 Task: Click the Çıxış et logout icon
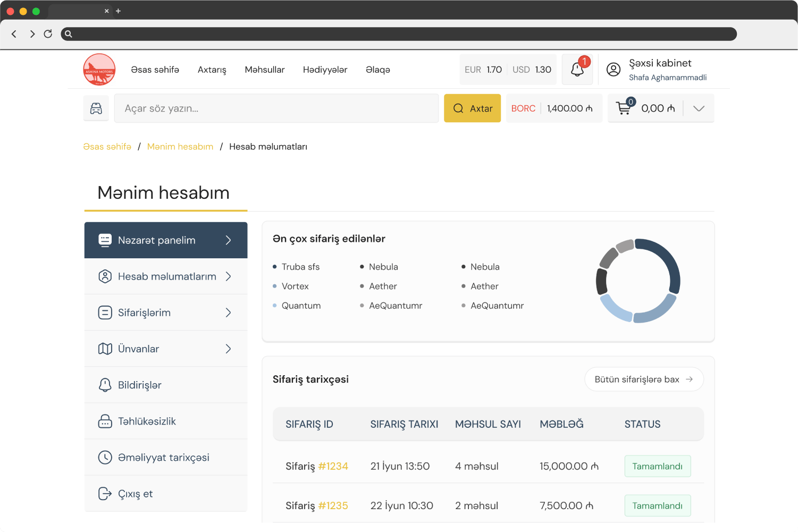105,493
